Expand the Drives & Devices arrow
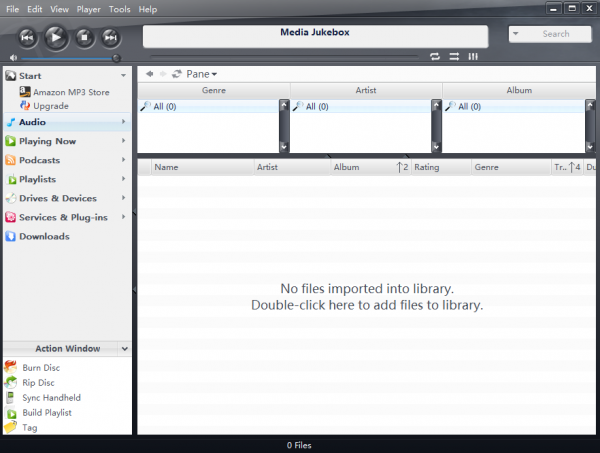This screenshot has width=600, height=453. coord(123,198)
